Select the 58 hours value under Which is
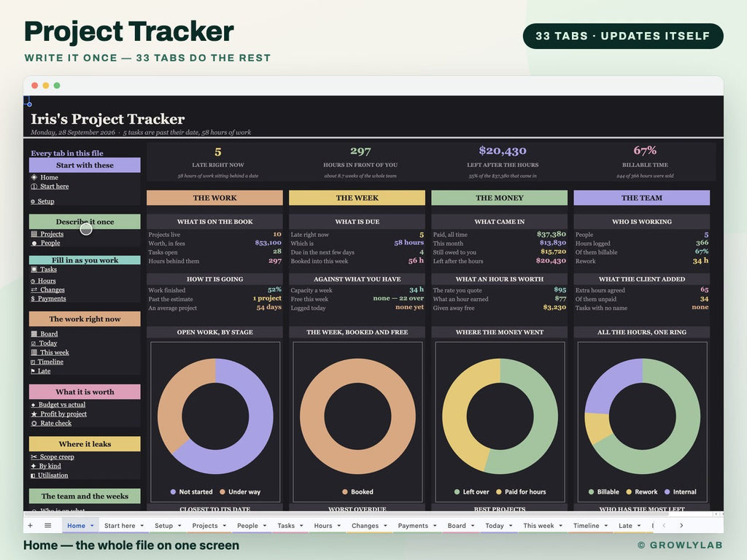Image resolution: width=747 pixels, height=560 pixels. tap(409, 242)
